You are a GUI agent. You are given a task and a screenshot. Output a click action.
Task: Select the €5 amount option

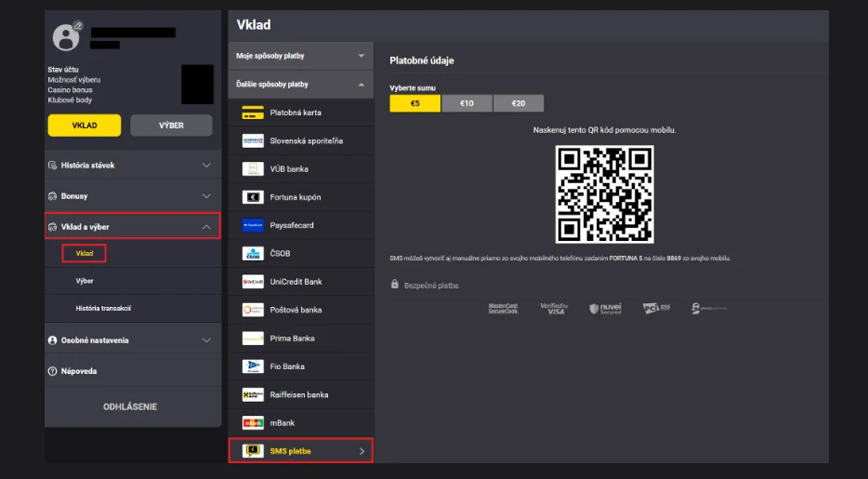click(x=415, y=103)
